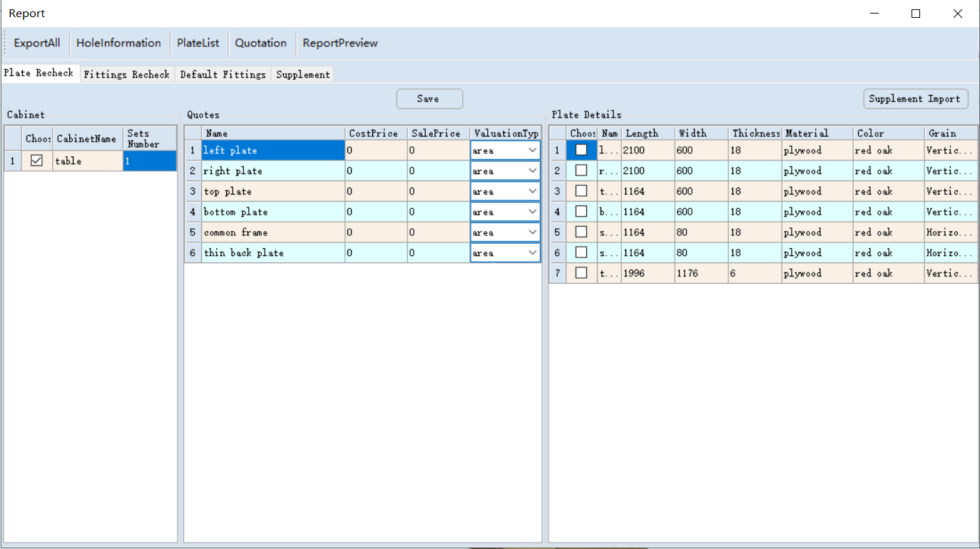The height and width of the screenshot is (549, 980).
Task: Check plate details row 4 checkbox
Action: (x=582, y=212)
